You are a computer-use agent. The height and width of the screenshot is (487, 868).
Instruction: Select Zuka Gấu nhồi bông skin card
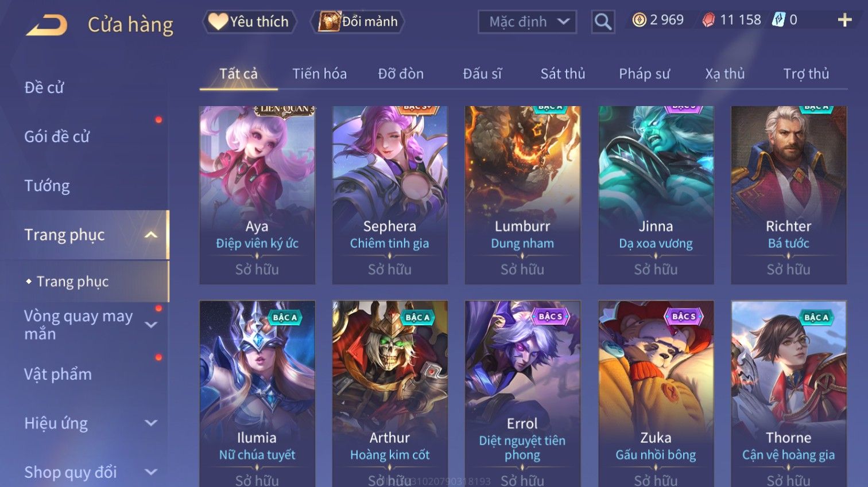click(x=656, y=394)
